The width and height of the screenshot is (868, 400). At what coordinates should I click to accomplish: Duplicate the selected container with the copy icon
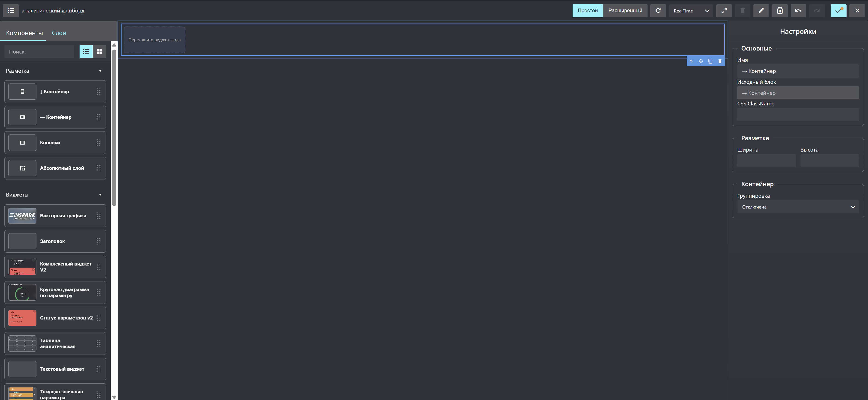[710, 61]
